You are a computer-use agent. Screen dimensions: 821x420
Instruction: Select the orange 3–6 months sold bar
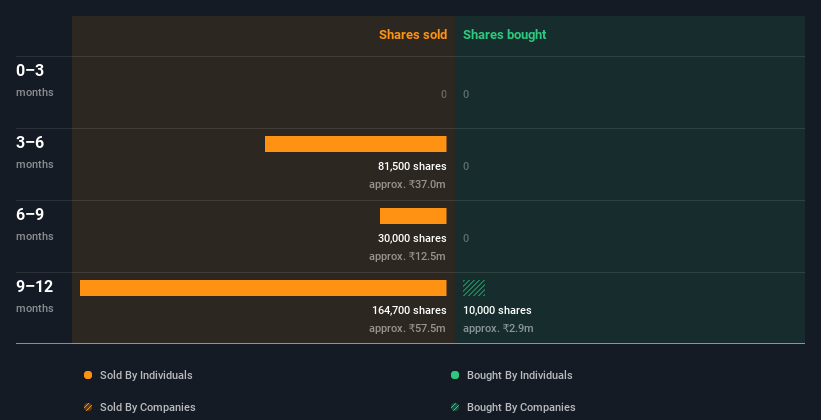point(356,144)
